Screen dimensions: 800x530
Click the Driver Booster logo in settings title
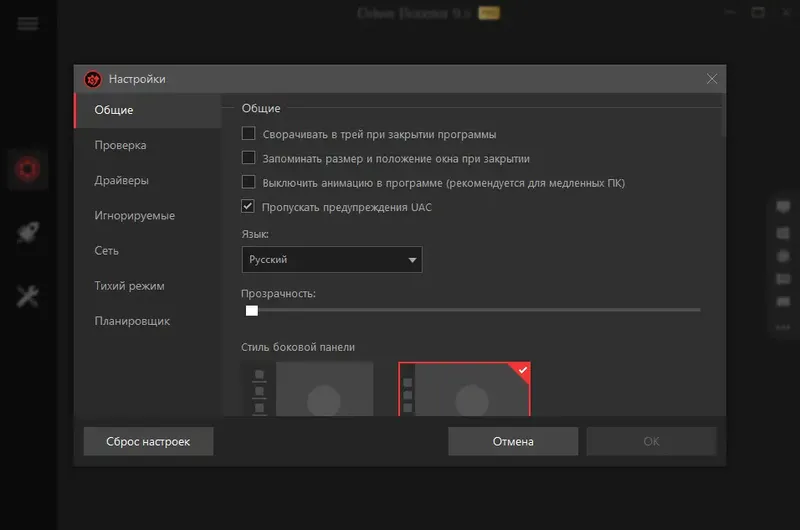pos(93,79)
